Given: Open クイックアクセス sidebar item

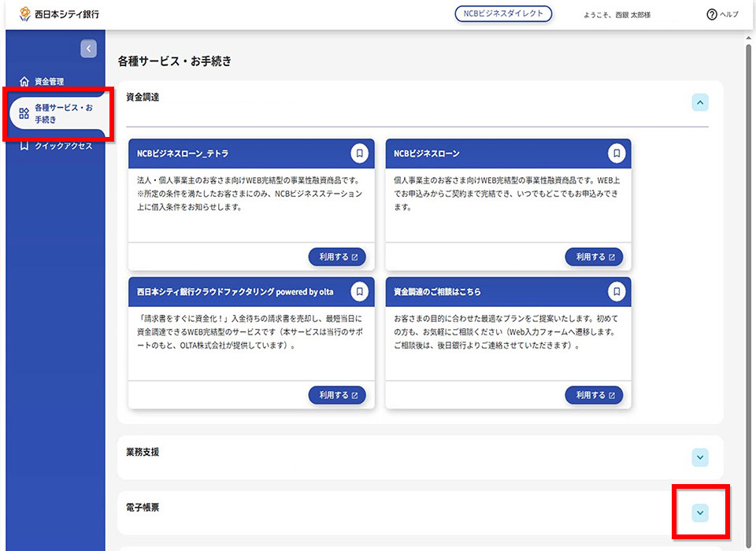Looking at the screenshot, I should click(55, 146).
